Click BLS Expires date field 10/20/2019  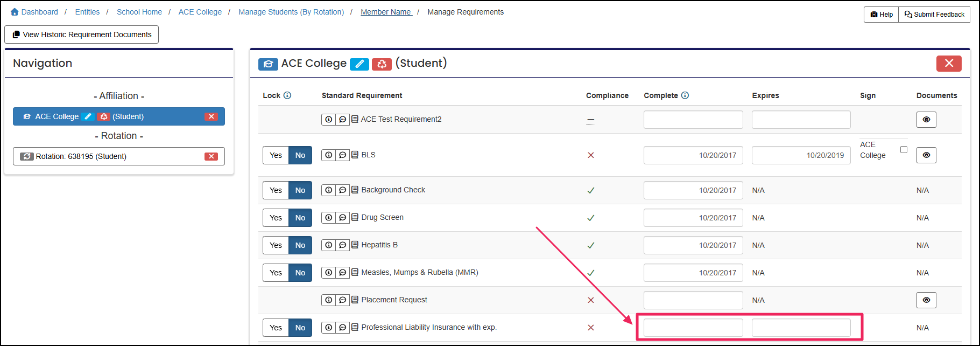tap(801, 155)
